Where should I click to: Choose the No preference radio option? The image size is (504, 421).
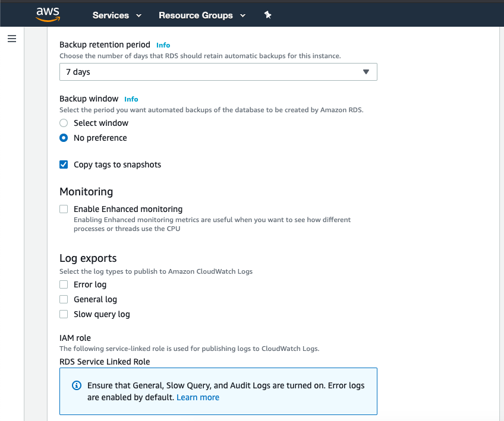click(64, 138)
